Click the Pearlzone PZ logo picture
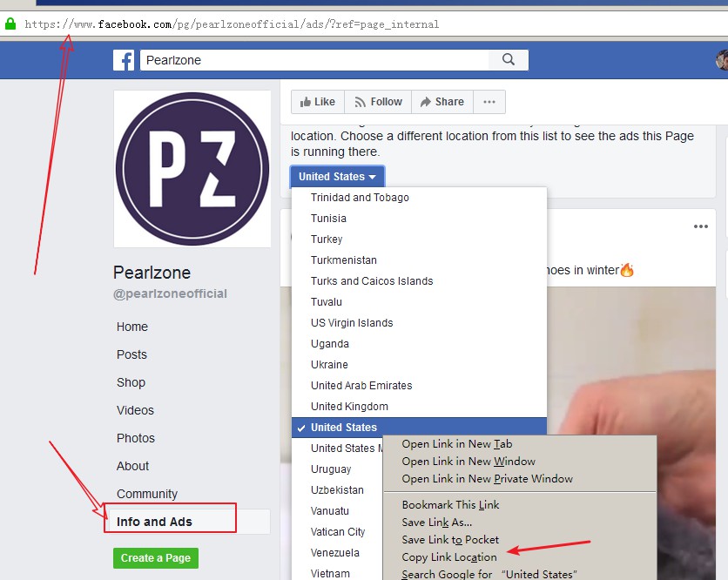The width and height of the screenshot is (728, 580). click(x=192, y=169)
